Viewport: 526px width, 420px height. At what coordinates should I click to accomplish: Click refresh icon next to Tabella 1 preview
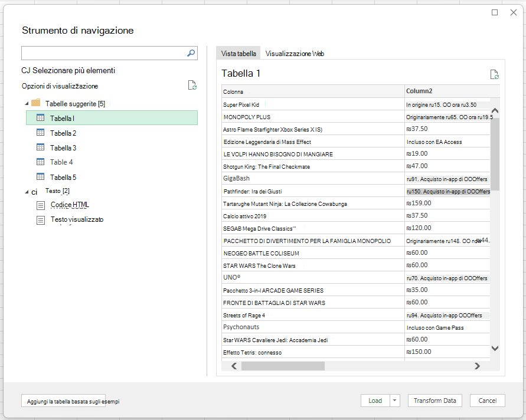pyautogui.click(x=495, y=74)
